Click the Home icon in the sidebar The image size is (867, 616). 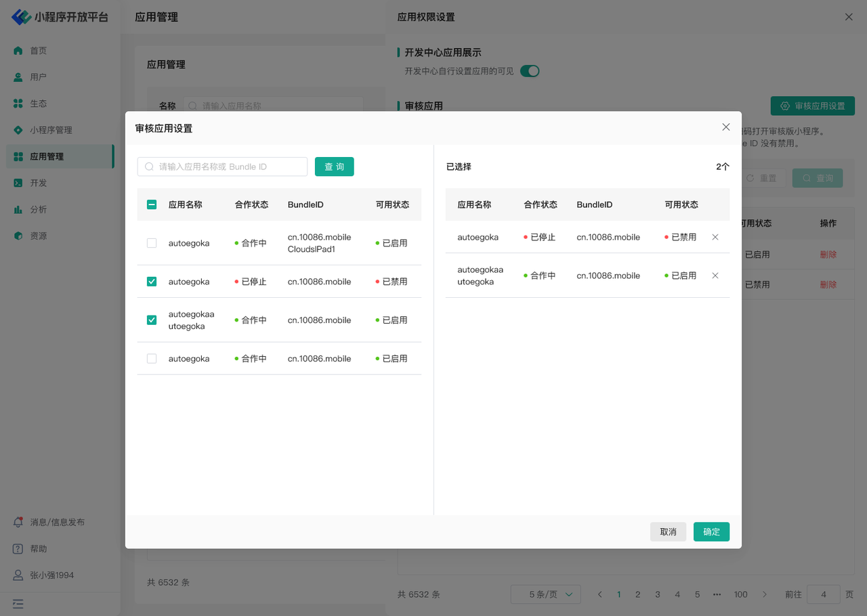(x=18, y=51)
